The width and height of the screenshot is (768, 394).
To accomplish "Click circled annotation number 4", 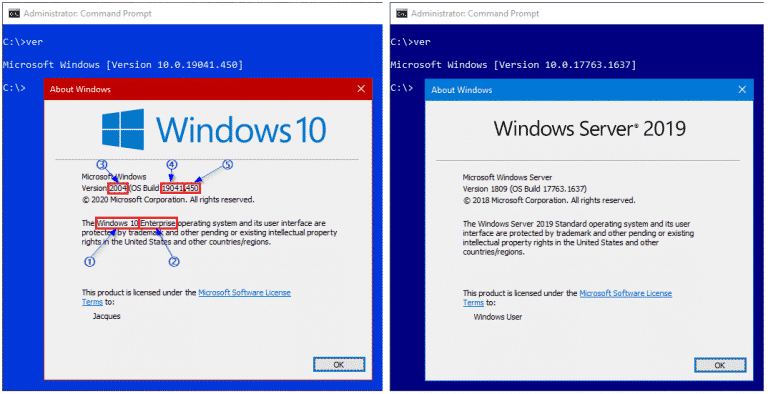I will coord(171,165).
